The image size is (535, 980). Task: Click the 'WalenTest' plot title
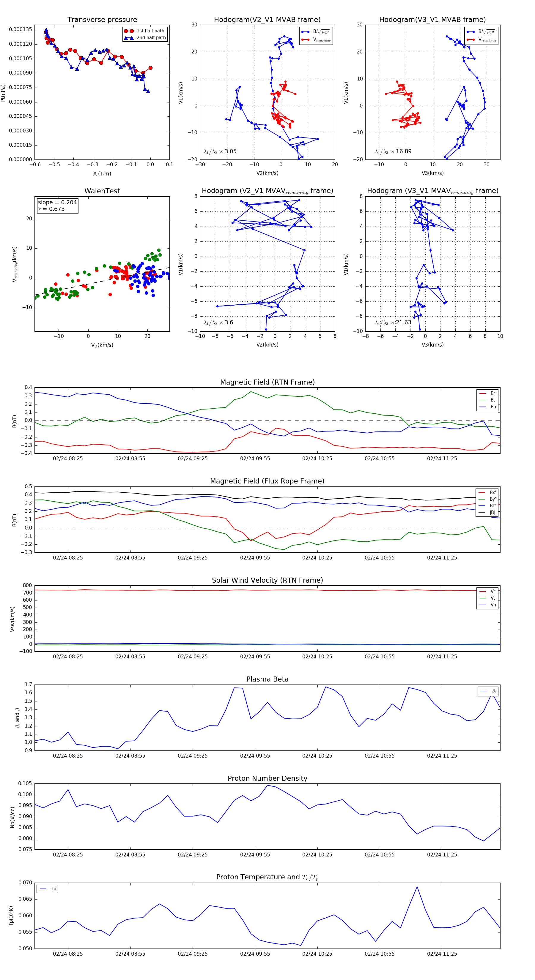[102, 191]
